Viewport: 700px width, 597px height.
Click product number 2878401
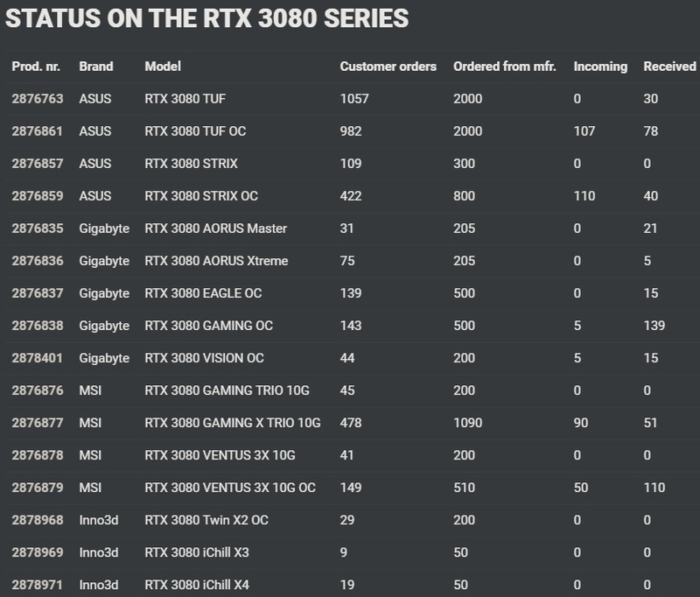pos(38,358)
